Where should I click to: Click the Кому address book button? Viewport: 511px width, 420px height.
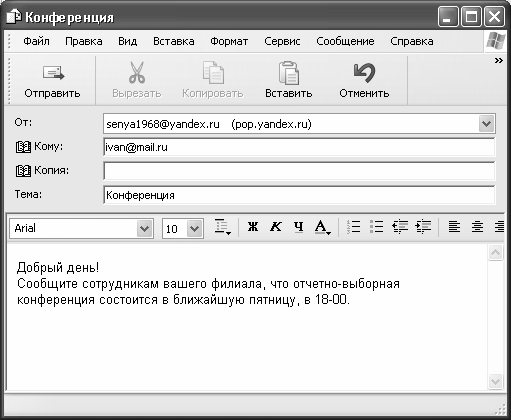click(x=23, y=147)
